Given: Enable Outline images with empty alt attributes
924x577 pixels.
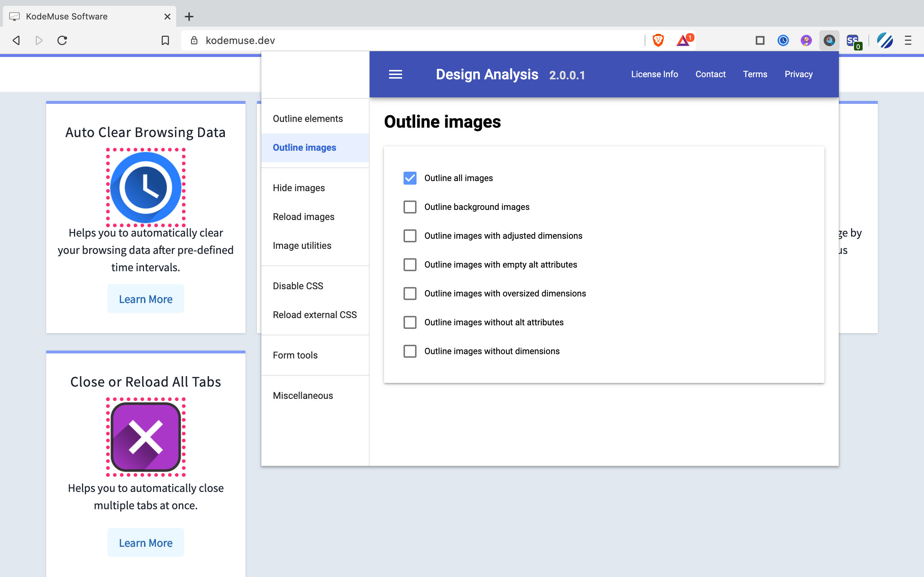Looking at the screenshot, I should click(x=410, y=265).
